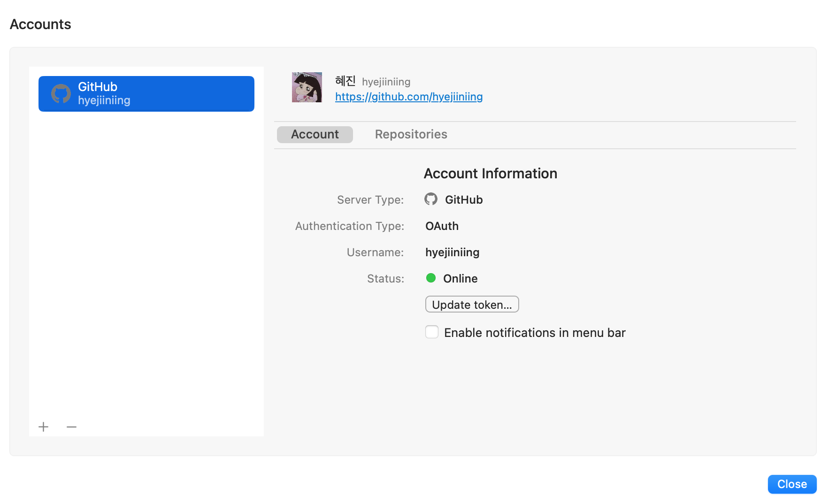Open the https://github.com/hyejiiniing link
829x504 pixels.
(x=409, y=97)
